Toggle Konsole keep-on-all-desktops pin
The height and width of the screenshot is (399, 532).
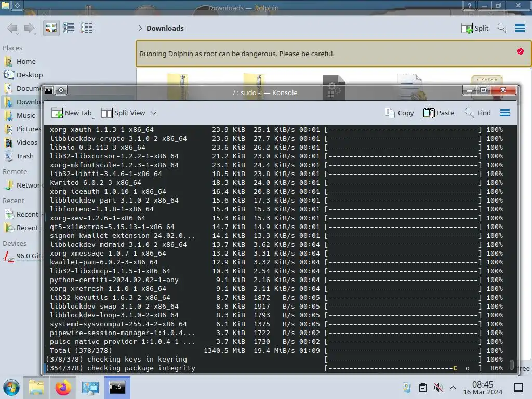point(61,90)
